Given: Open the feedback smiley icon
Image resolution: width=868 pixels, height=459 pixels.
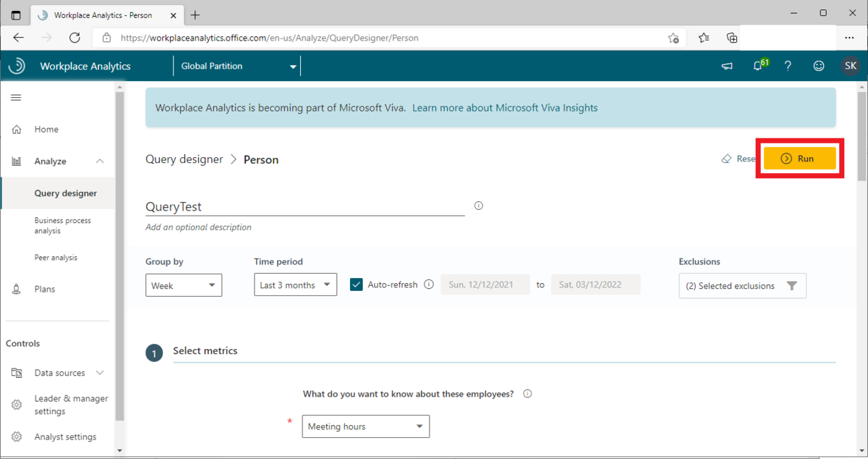Looking at the screenshot, I should tap(819, 66).
